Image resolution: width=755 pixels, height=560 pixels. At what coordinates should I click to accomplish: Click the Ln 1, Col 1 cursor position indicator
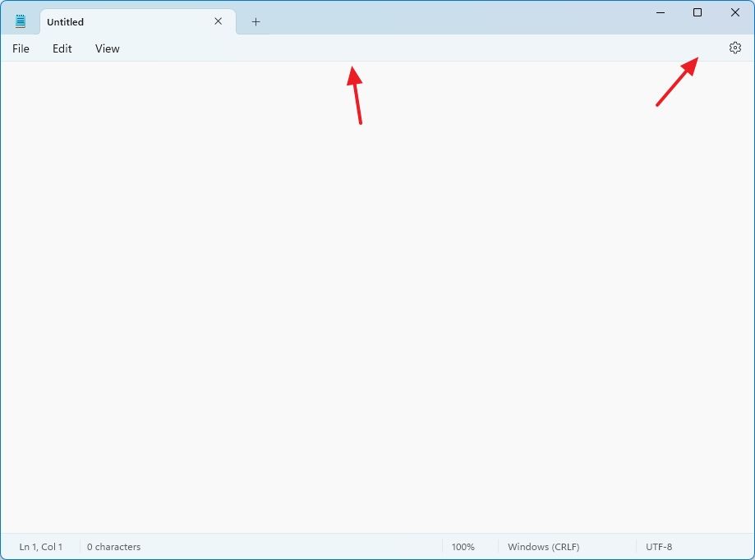(x=41, y=546)
